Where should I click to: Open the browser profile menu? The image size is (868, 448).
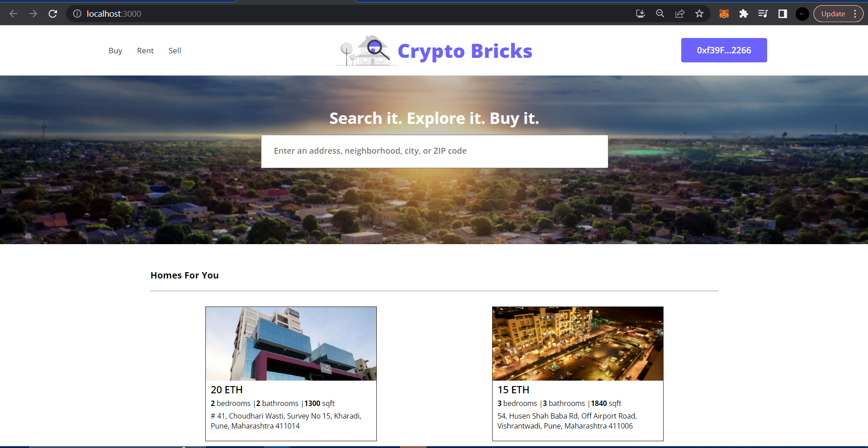(802, 14)
